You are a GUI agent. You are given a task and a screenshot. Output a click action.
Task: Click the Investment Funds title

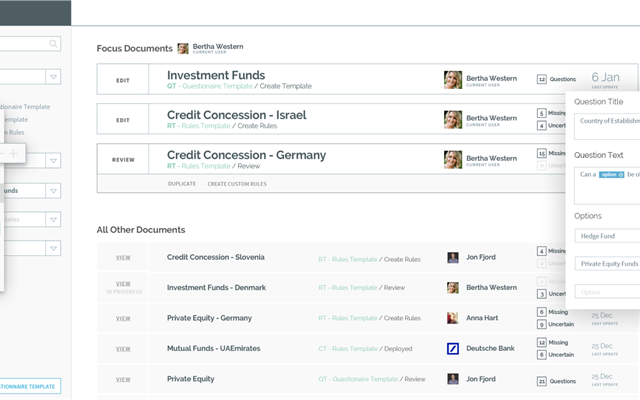pos(216,75)
